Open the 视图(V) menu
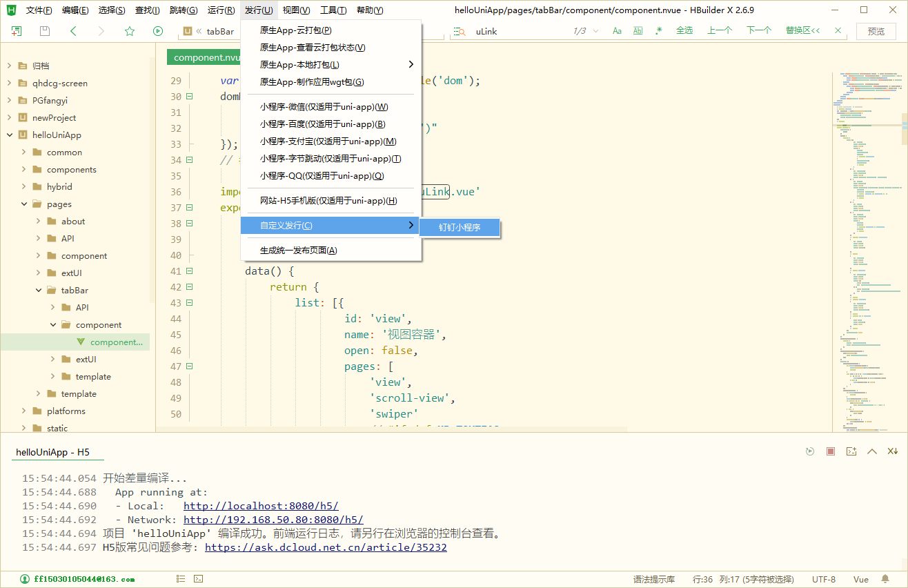Screen dimensions: 908x588 (x=297, y=10)
